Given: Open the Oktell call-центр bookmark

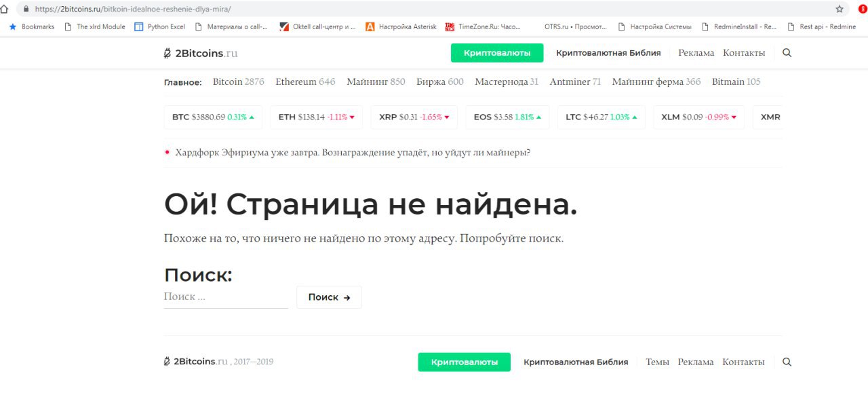Looking at the screenshot, I should tap(317, 27).
